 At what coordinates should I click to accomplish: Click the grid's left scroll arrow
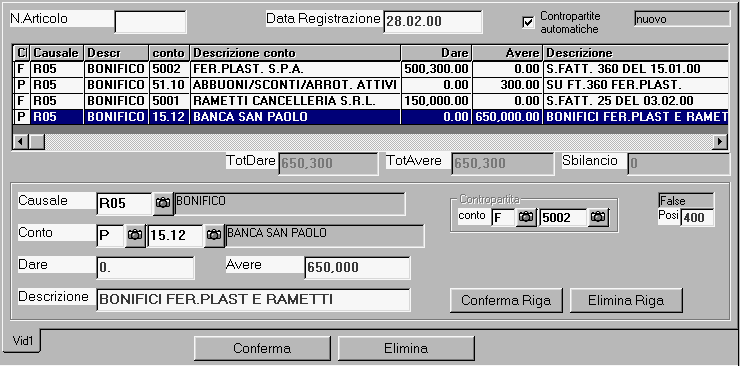(x=21, y=141)
